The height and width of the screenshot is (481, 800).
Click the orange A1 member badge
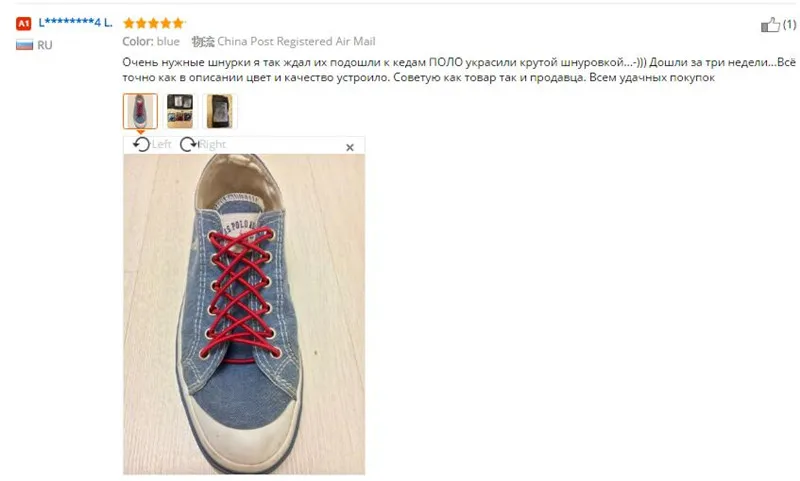[x=23, y=23]
